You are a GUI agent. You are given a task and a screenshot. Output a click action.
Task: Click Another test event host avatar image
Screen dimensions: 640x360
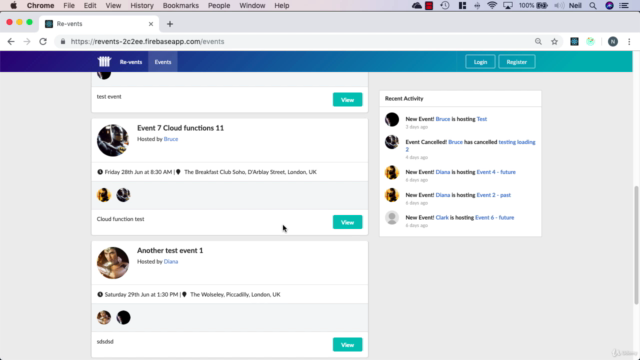[x=113, y=263]
